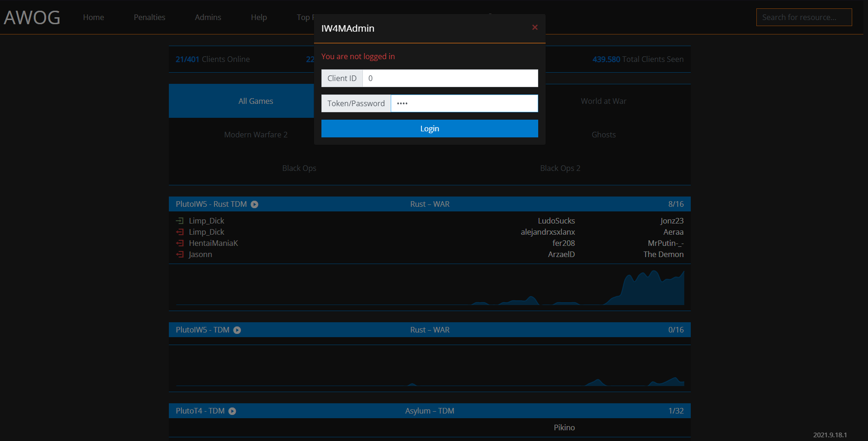This screenshot has width=868, height=441.
Task: Open HentaiManiaK player profile
Action: [213, 243]
